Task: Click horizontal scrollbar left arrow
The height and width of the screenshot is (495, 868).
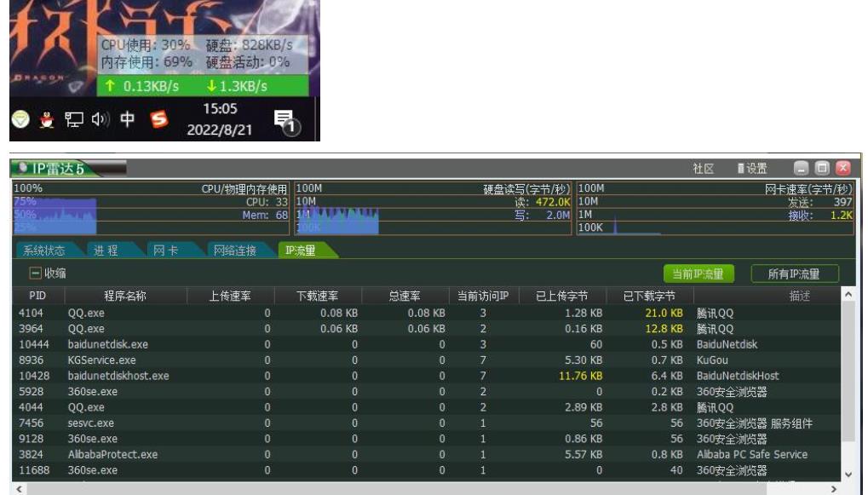Action: pyautogui.click(x=20, y=489)
